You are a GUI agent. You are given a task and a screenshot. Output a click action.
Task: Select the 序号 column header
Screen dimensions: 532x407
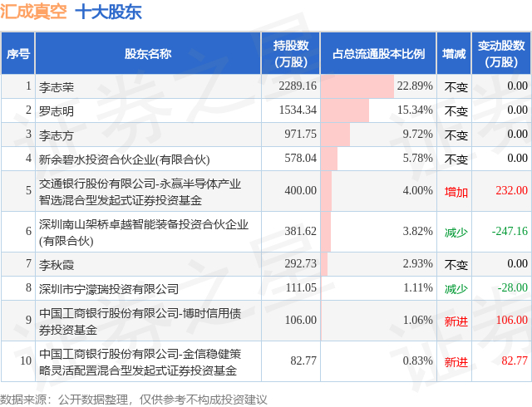coord(18,54)
